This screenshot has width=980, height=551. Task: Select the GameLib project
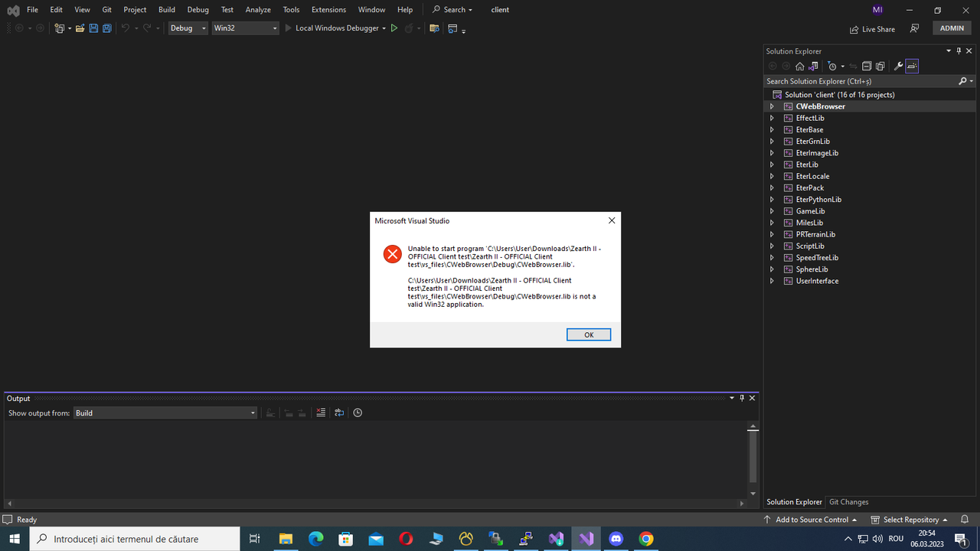tap(810, 211)
